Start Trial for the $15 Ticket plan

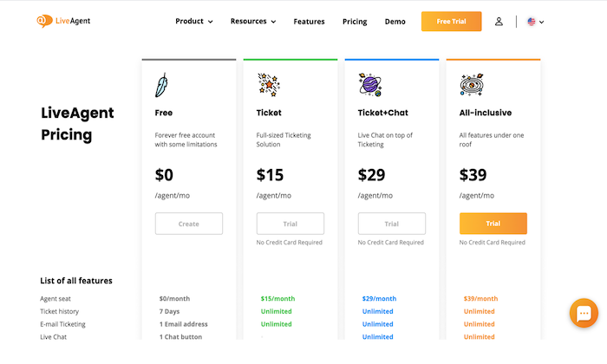(x=290, y=224)
